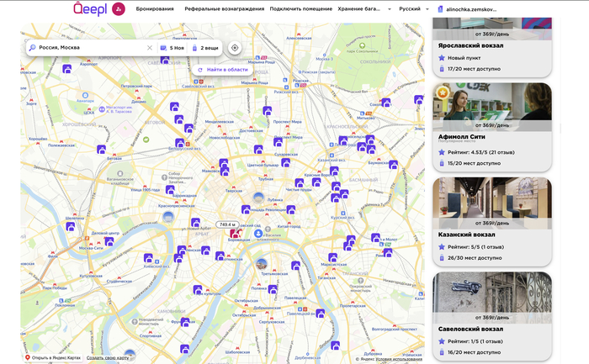Click the Россия, Москва search input
Screen dimensions: 589x364
click(88, 48)
